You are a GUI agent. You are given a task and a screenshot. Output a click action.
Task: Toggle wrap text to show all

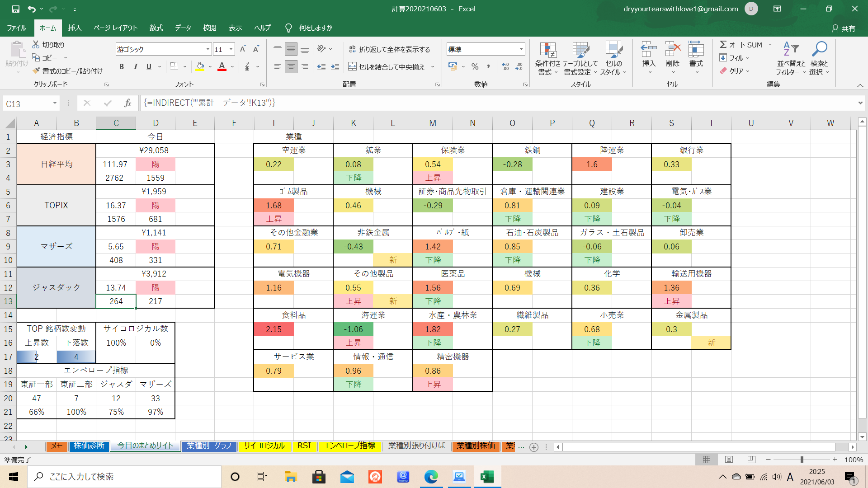[x=389, y=49]
